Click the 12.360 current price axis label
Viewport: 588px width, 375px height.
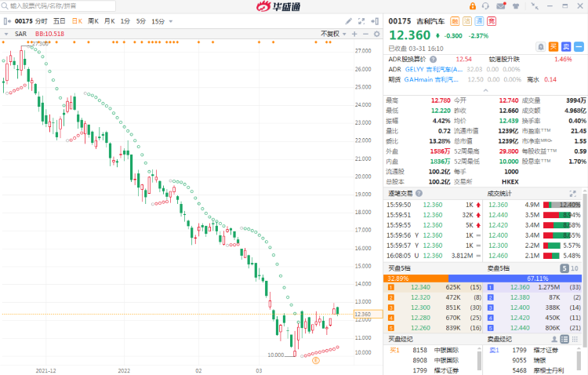tap(368, 314)
